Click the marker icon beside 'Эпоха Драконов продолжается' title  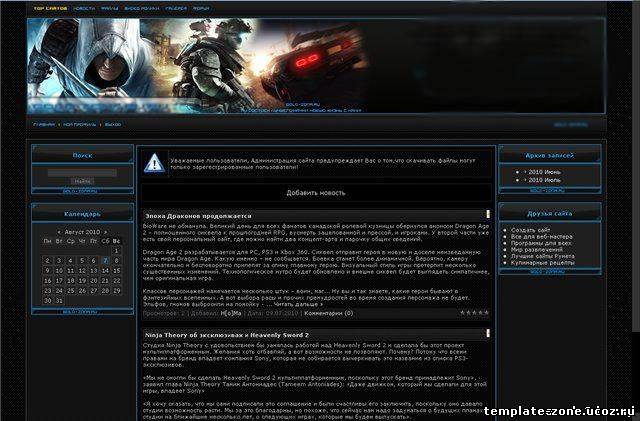pos(487,214)
